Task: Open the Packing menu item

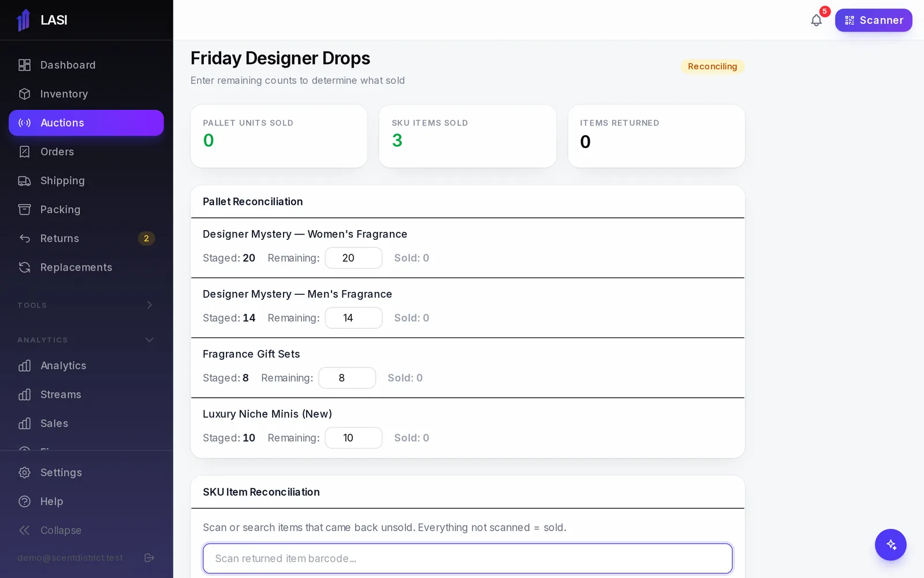Action: coord(87,209)
